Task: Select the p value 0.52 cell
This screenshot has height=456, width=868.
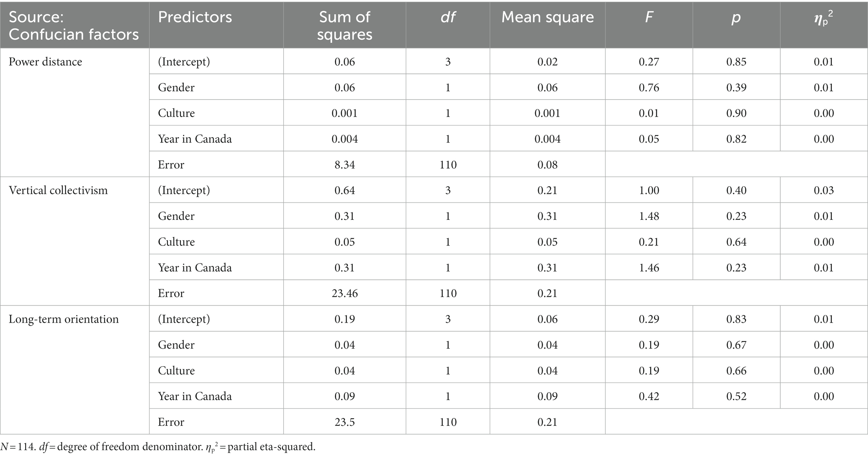Action: point(736,396)
